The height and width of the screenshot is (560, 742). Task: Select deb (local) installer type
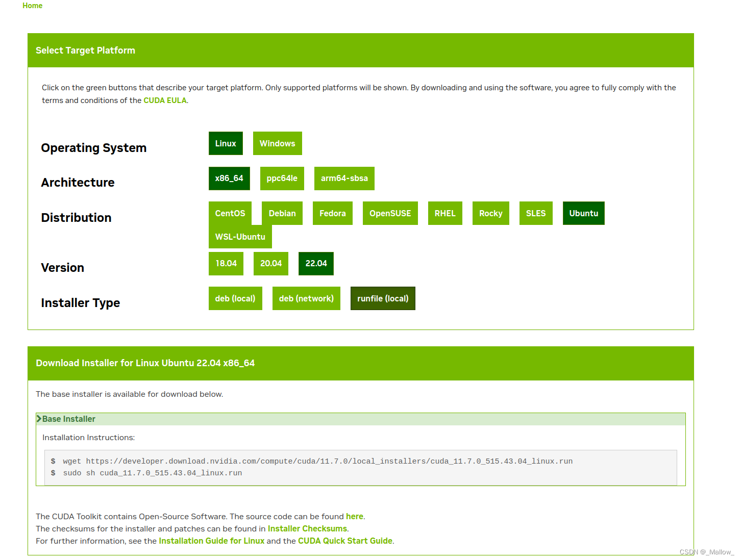point(235,298)
